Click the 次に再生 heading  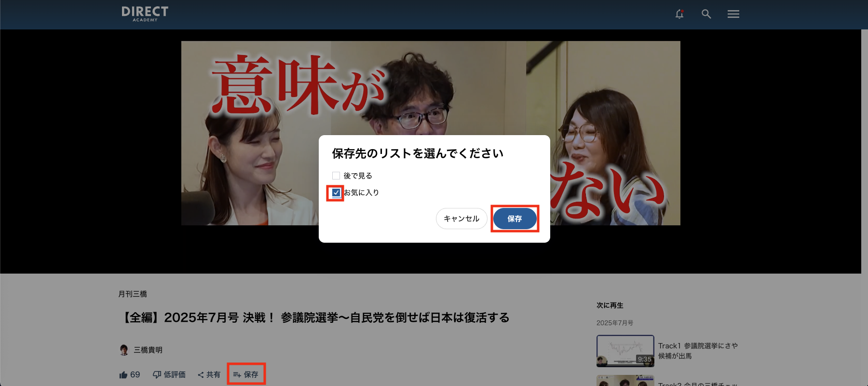[610, 305]
